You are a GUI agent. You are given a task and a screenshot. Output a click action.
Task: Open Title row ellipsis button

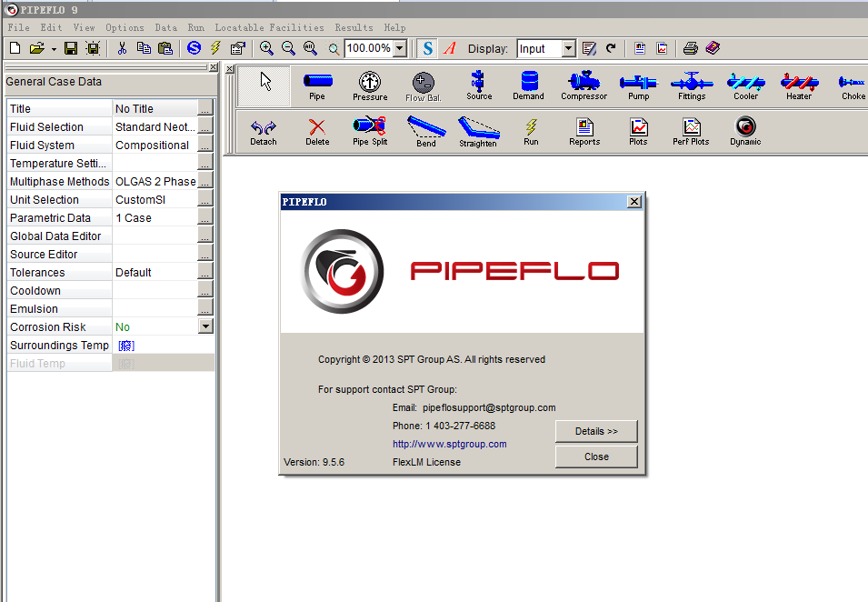[205, 108]
